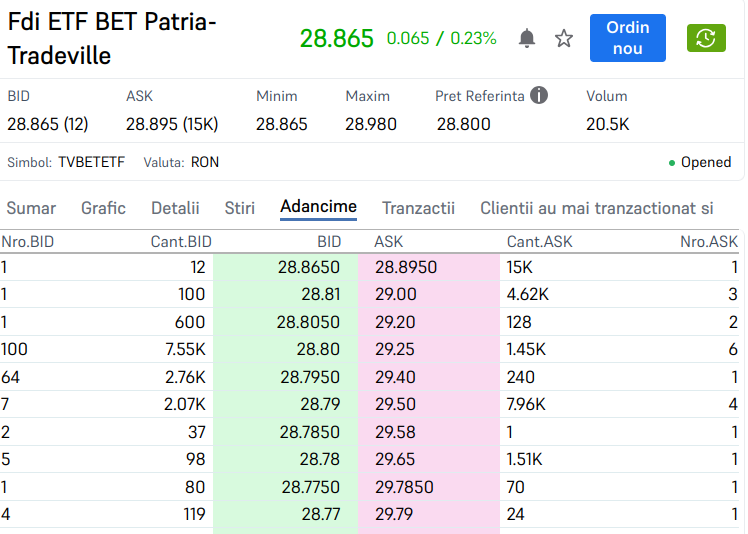Screen dimensions: 748x534
Task: Click the change value 0.065 / 0.23%
Action: click(441, 38)
